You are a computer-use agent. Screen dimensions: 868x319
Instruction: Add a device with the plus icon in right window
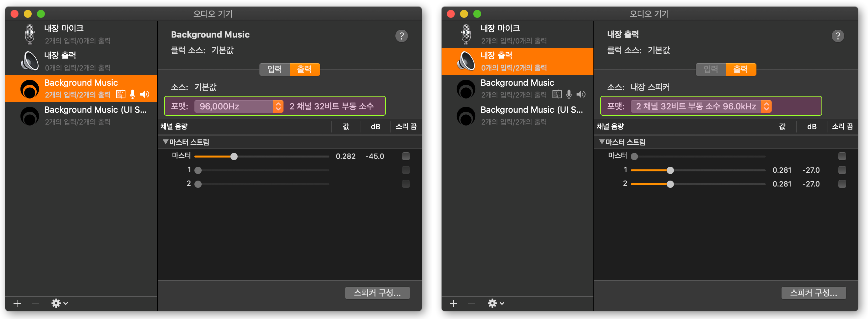(x=453, y=303)
